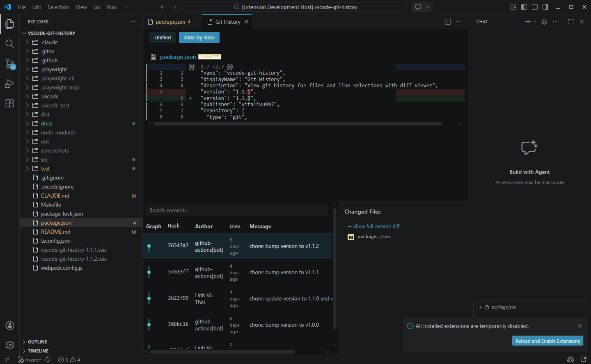This screenshot has width=591, height=364.
Task: Start a new chat with plus icon
Action: [x=528, y=22]
